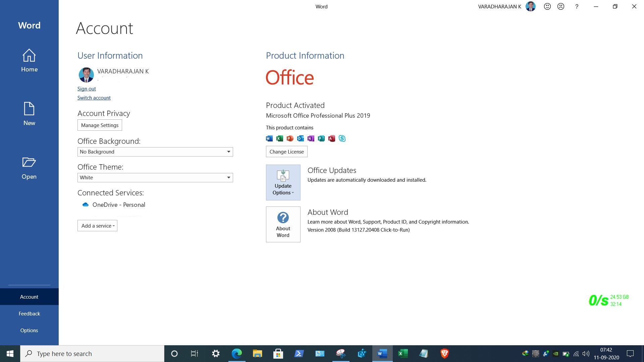Click Manage Settings button
The width and height of the screenshot is (644, 362).
point(100,125)
